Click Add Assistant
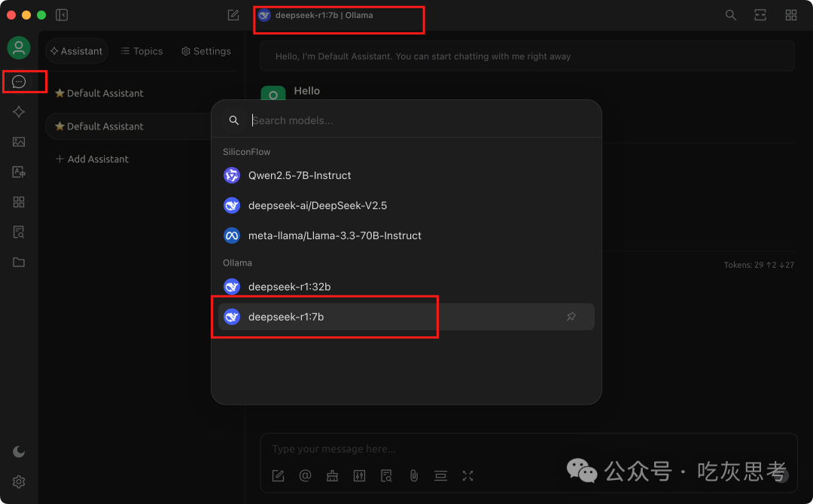Screen dimensions: 813x504 (92, 159)
